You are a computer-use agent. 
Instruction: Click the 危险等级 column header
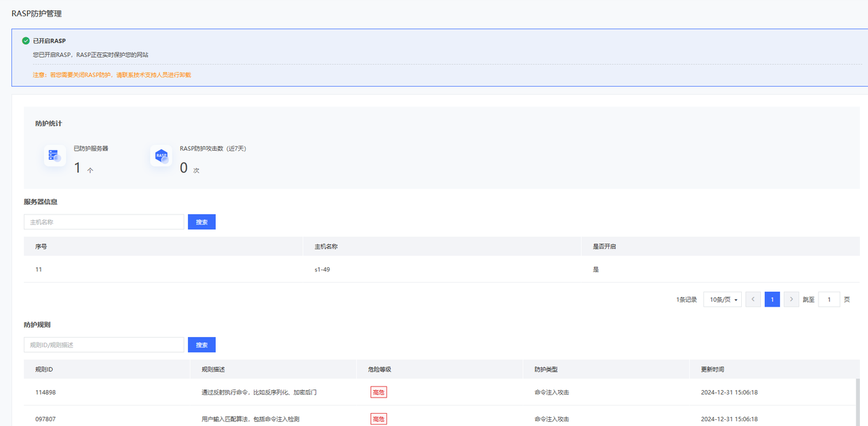379,369
